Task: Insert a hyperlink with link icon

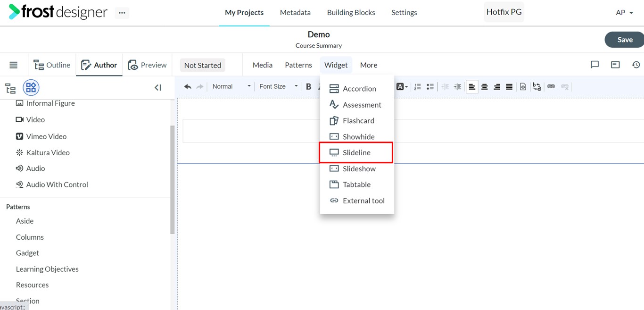Action: 551,86
